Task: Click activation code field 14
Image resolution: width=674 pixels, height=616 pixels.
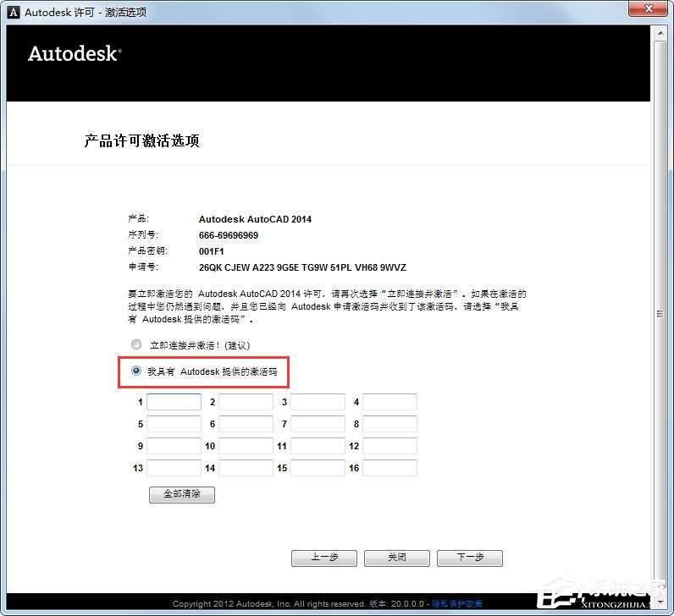Action: pos(246,468)
